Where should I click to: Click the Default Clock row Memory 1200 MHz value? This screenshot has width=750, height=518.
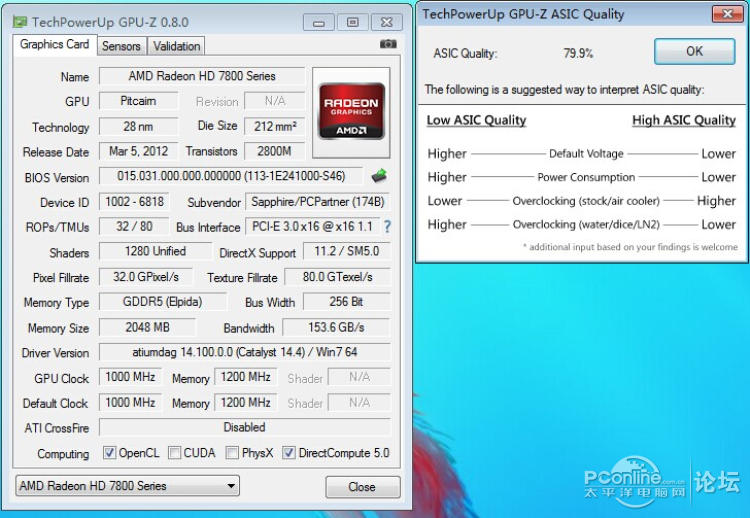(x=245, y=402)
